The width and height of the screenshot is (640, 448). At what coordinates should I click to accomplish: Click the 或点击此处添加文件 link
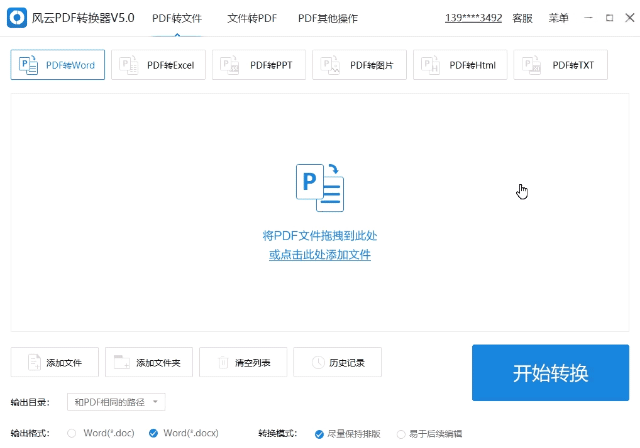pyautogui.click(x=320, y=255)
